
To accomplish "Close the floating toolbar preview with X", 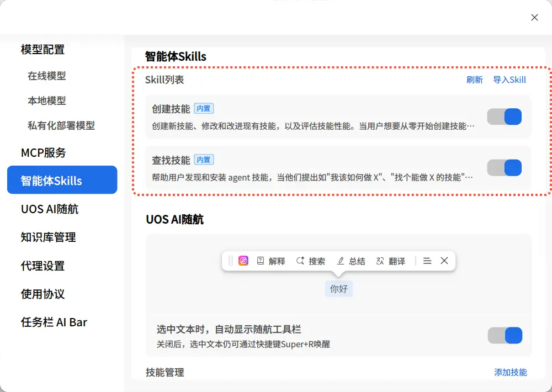I will point(444,261).
